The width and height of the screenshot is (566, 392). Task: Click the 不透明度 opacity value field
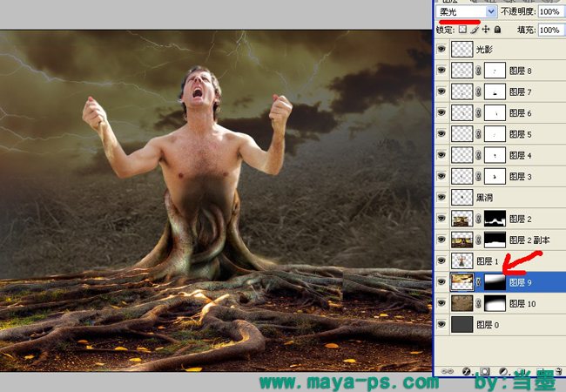(551, 11)
